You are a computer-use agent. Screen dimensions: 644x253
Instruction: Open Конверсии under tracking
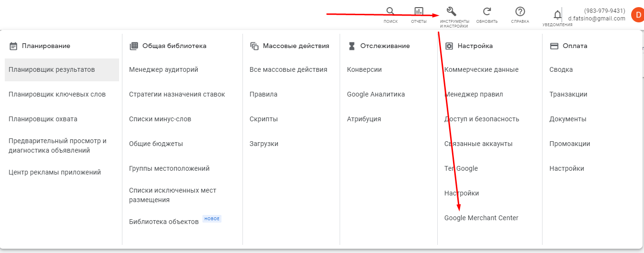pos(364,70)
